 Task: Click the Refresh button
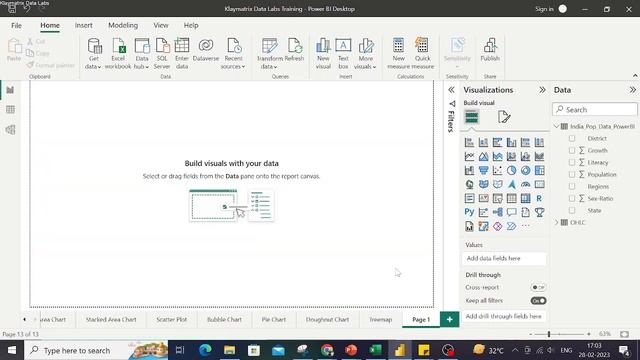[294, 50]
